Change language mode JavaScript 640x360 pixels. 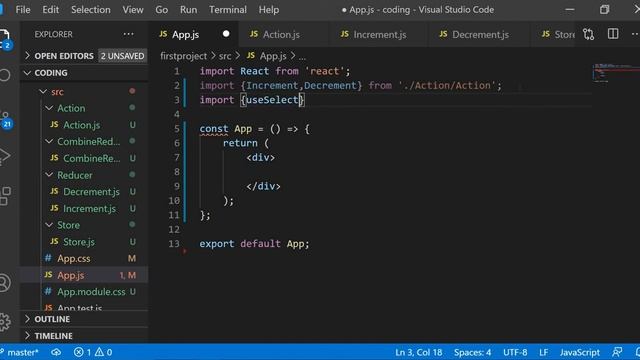580,352
